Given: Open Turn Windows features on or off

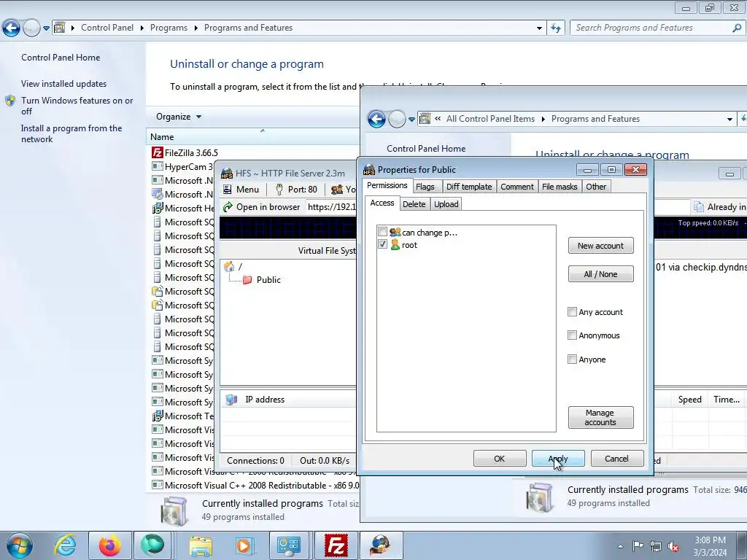Looking at the screenshot, I should point(77,106).
